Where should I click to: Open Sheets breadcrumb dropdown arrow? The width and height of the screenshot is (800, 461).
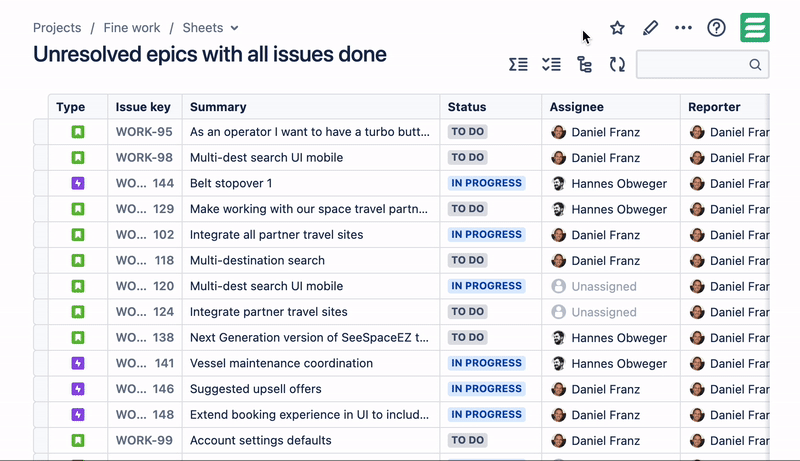234,28
